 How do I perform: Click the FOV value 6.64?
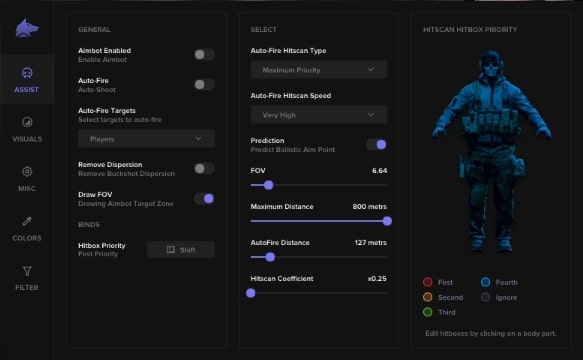(379, 170)
